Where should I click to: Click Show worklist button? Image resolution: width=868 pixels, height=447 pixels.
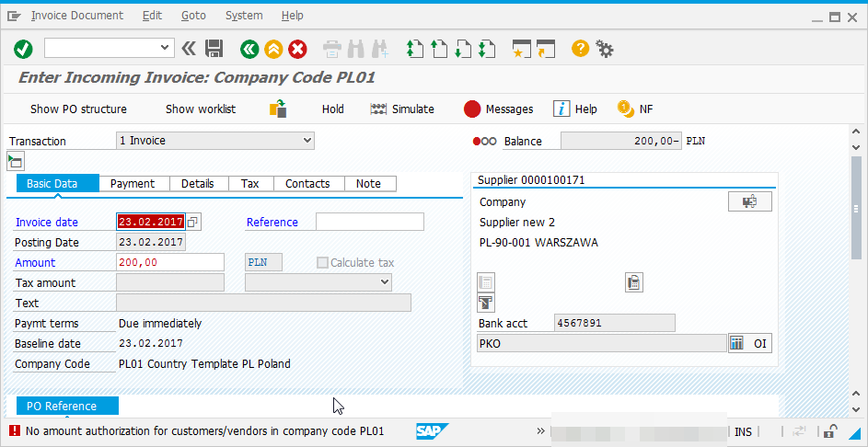(201, 109)
